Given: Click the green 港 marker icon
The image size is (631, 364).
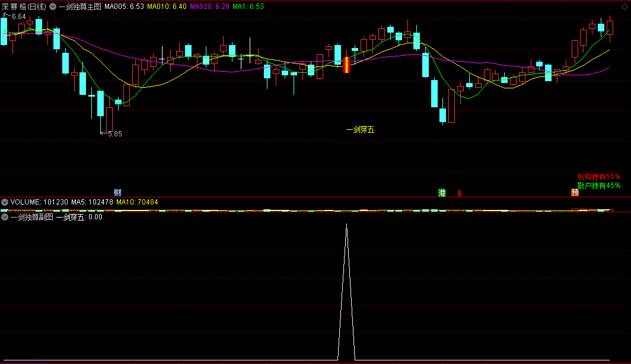Looking at the screenshot, I should tap(442, 192).
